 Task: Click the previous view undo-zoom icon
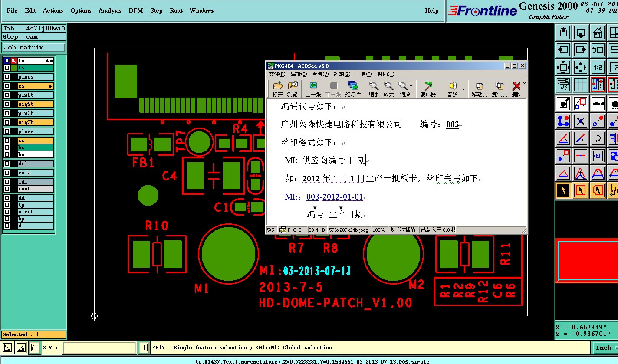coord(598,49)
